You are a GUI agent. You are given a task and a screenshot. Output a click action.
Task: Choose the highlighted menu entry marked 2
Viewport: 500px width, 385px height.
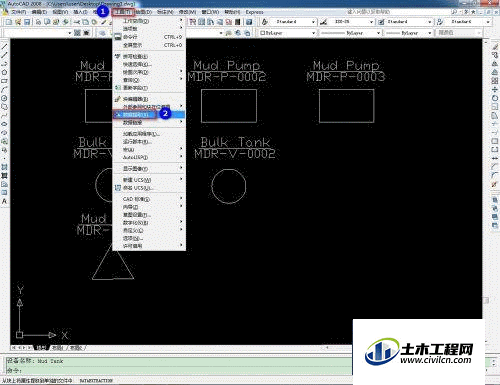[149, 115]
